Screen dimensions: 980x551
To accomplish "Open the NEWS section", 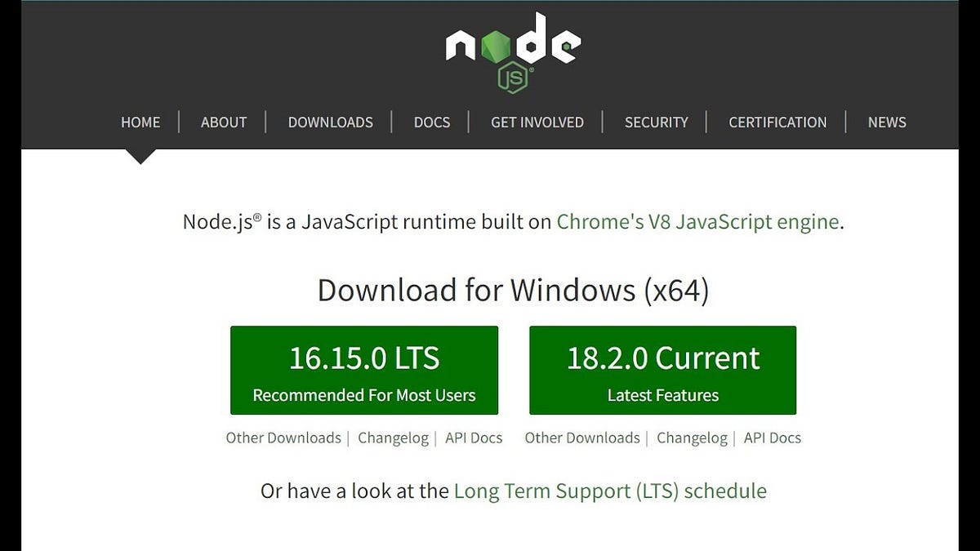I will pos(887,122).
